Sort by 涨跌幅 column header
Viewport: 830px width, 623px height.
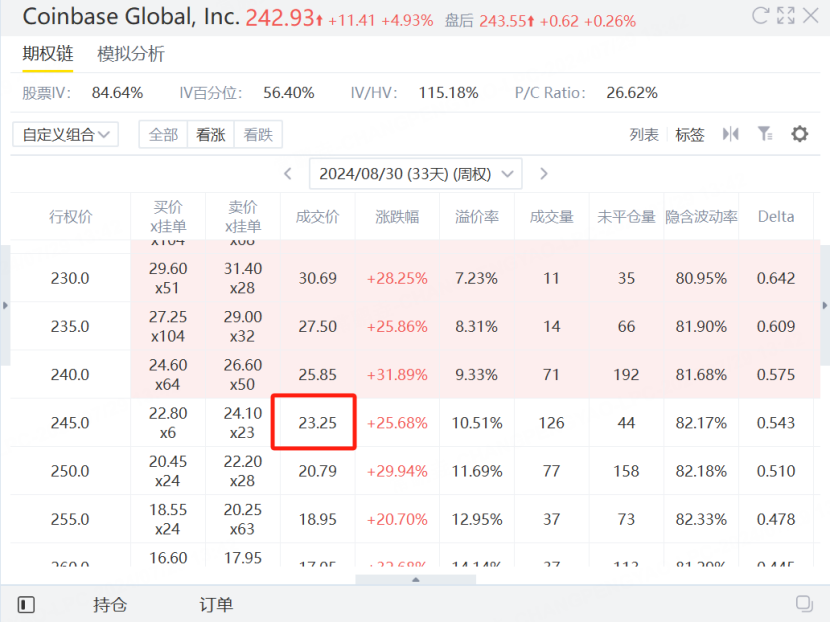pyautogui.click(x=397, y=216)
